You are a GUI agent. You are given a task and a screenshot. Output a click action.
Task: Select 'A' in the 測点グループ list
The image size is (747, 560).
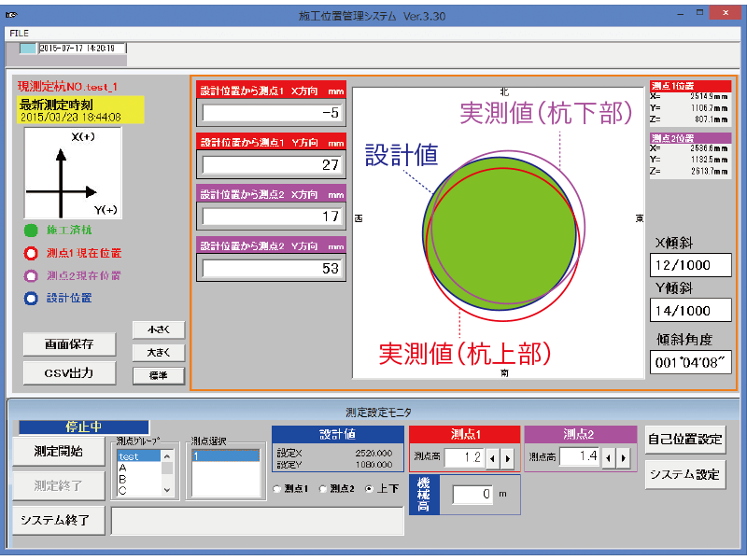point(138,468)
